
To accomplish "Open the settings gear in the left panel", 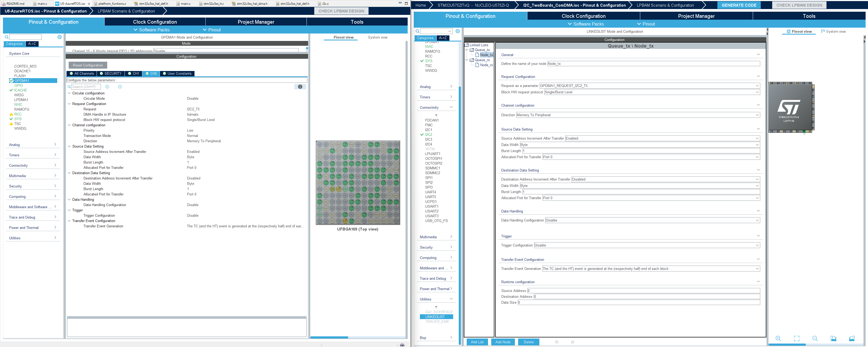I will point(60,37).
